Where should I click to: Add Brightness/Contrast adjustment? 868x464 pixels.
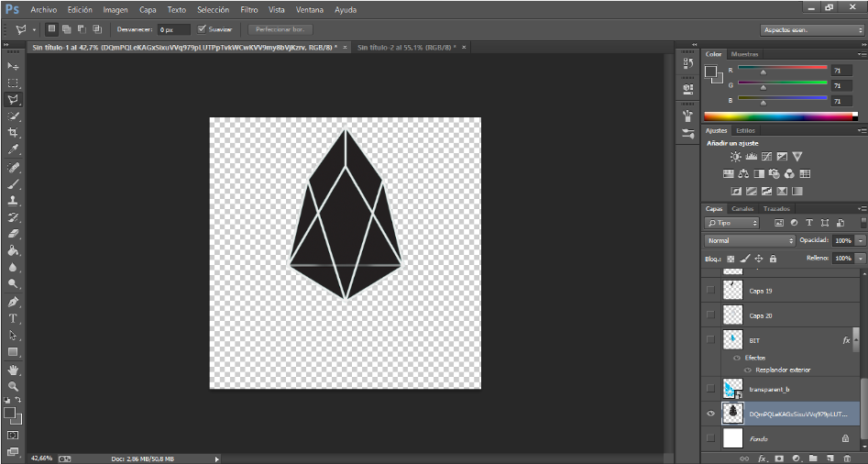click(x=735, y=157)
